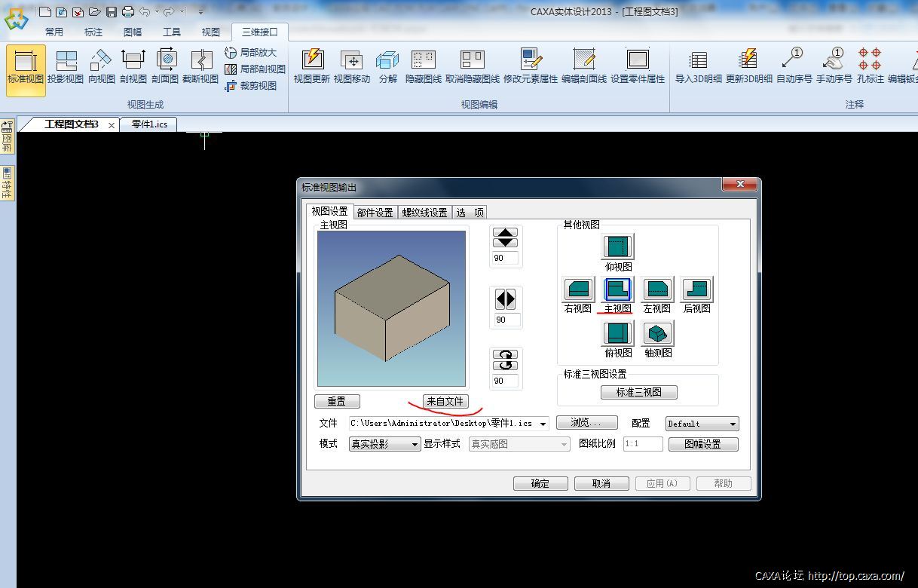Image resolution: width=918 pixels, height=588 pixels.
Task: Open the 选项 dialog tab
Action: tap(470, 213)
